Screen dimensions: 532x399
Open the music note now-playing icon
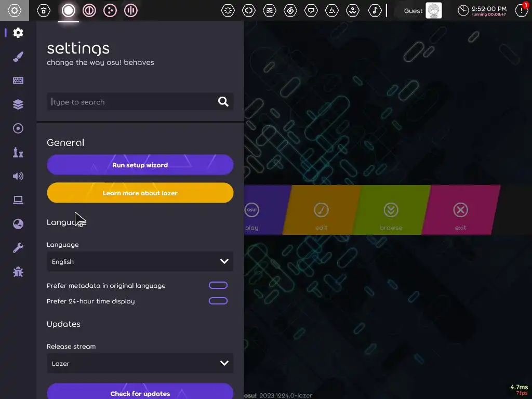pos(375,10)
